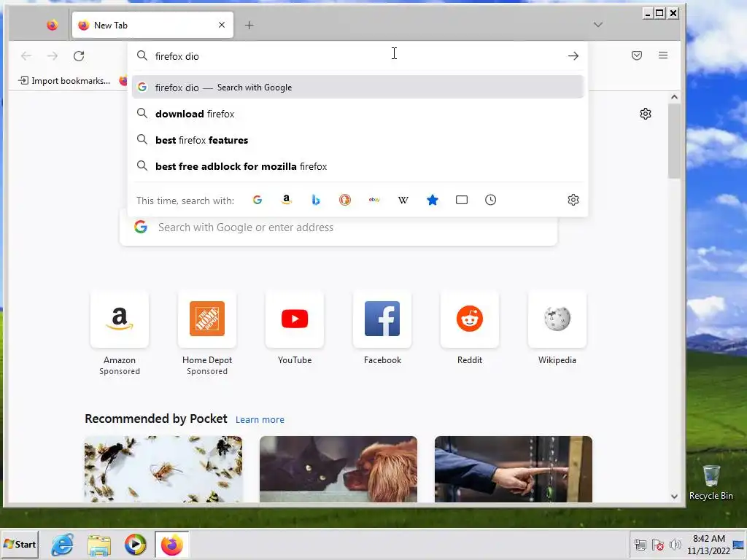The image size is (747, 560).
Task: Click the 'Search with Google or enter address' box
Action: (338, 227)
